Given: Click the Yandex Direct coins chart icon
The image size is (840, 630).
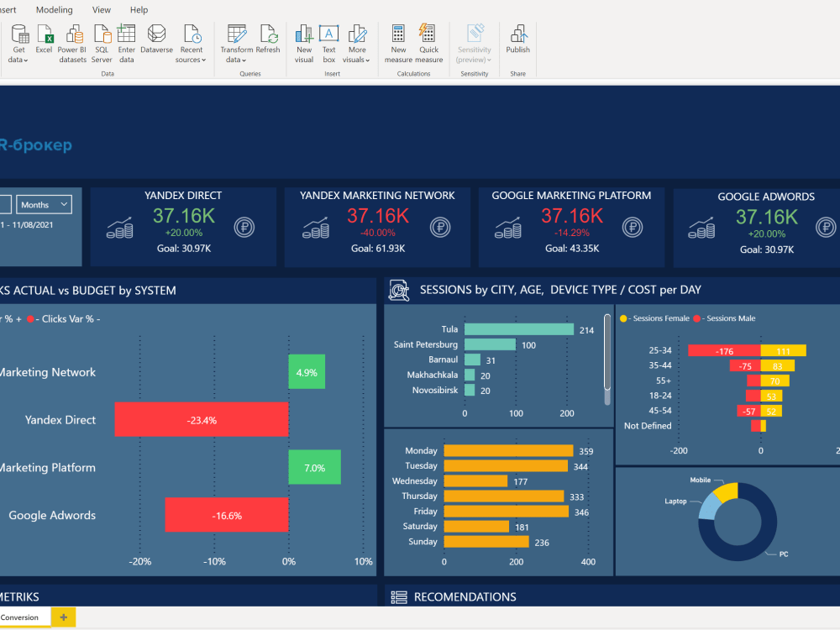Looking at the screenshot, I should (x=119, y=228).
